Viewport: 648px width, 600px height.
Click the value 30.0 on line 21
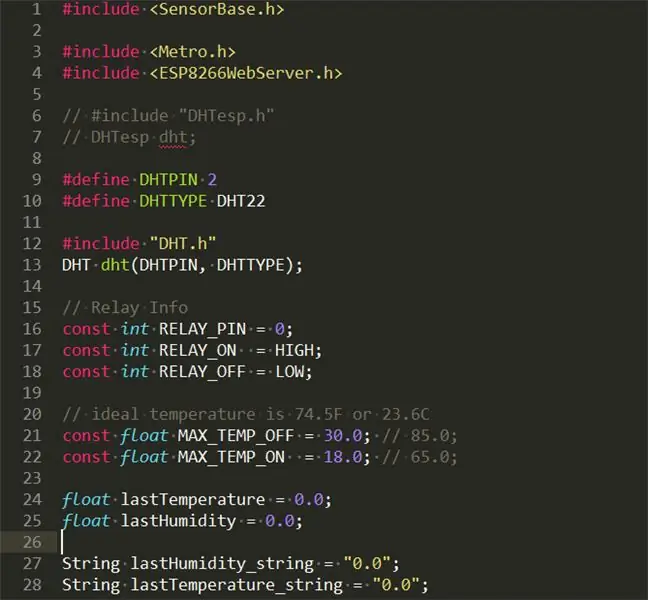coord(343,436)
